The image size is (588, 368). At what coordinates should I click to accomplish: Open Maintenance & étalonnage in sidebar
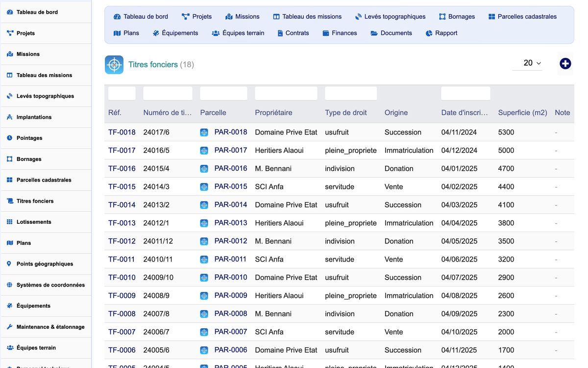(x=46, y=327)
